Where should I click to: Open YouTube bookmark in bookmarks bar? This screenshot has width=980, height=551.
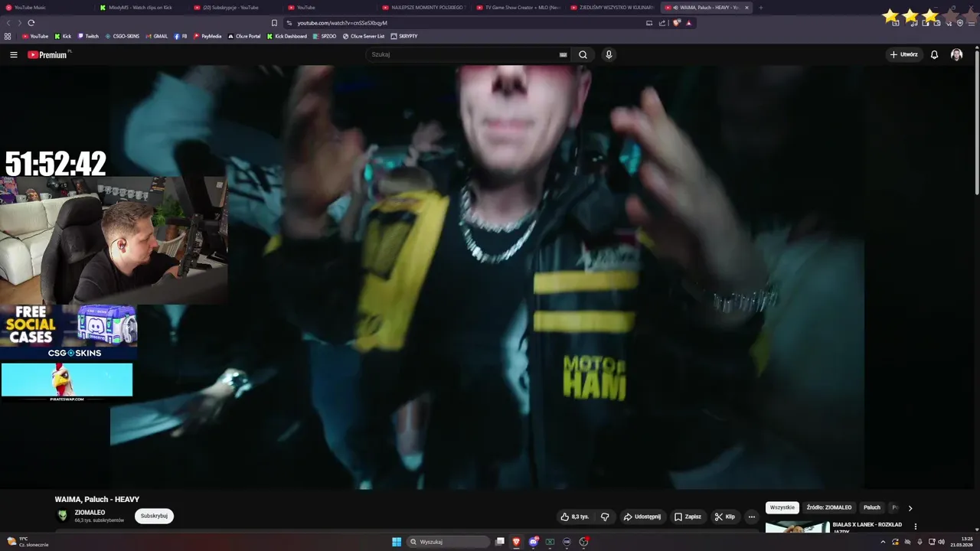[35, 36]
